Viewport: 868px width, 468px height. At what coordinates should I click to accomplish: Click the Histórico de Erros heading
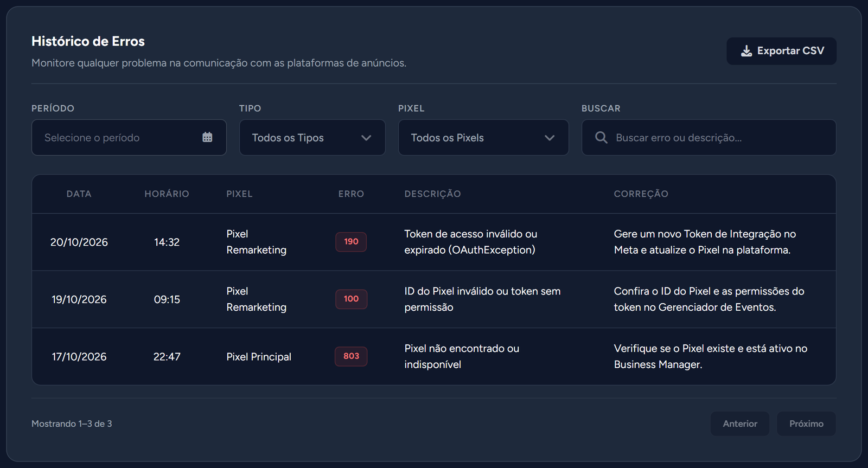(88, 41)
